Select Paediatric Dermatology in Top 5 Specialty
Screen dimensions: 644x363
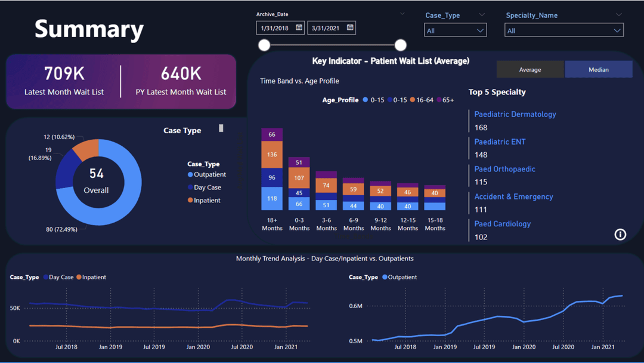515,114
